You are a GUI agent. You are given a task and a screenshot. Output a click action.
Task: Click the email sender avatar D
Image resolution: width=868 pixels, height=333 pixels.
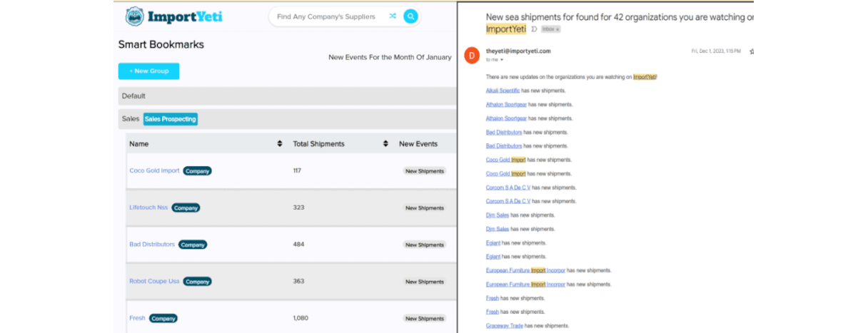point(472,55)
